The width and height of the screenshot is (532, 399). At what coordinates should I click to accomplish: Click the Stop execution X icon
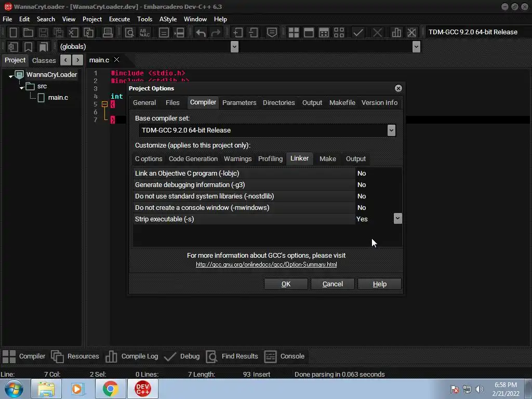pyautogui.click(x=377, y=33)
